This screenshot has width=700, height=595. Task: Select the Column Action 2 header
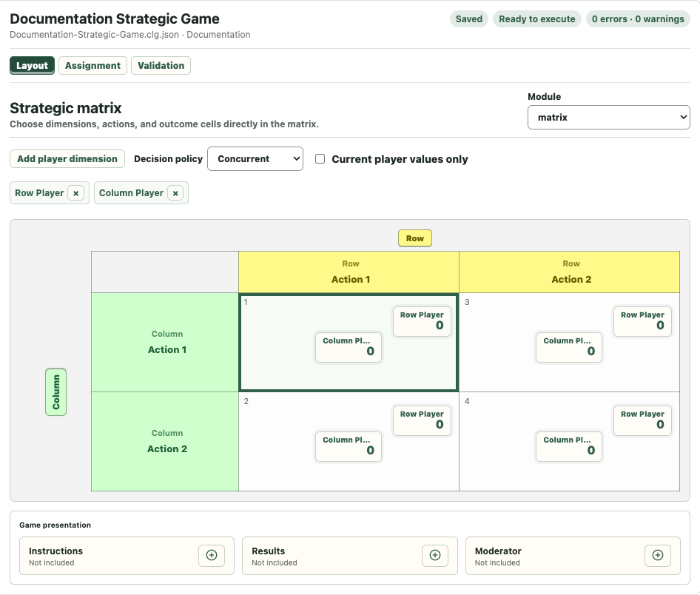pos(165,442)
